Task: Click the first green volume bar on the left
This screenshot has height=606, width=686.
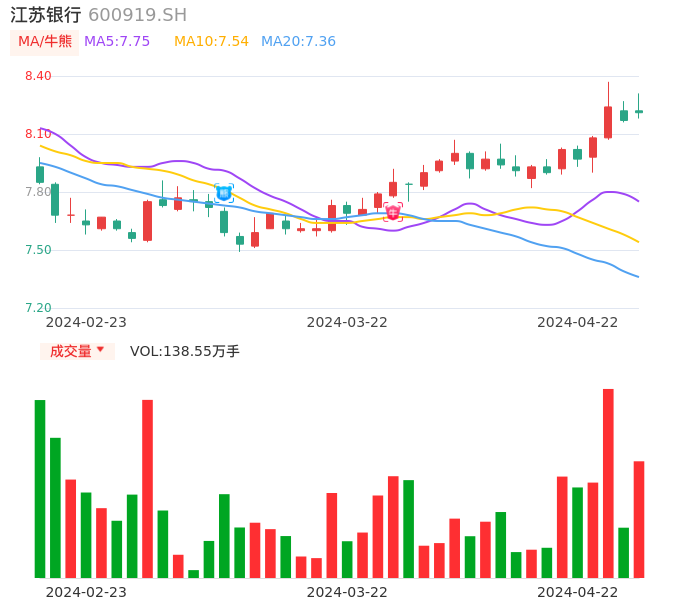Action: coord(40,489)
